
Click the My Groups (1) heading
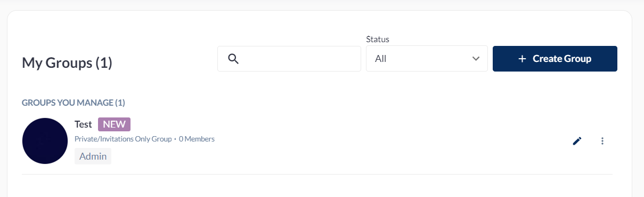click(x=67, y=63)
